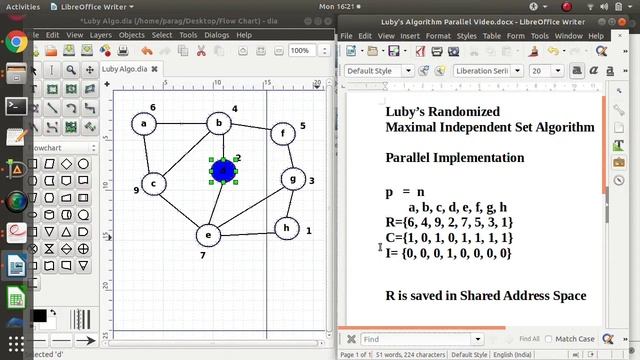Screen dimensions: 640x360
Task: Close the Find toolbar
Action: pos(351,339)
